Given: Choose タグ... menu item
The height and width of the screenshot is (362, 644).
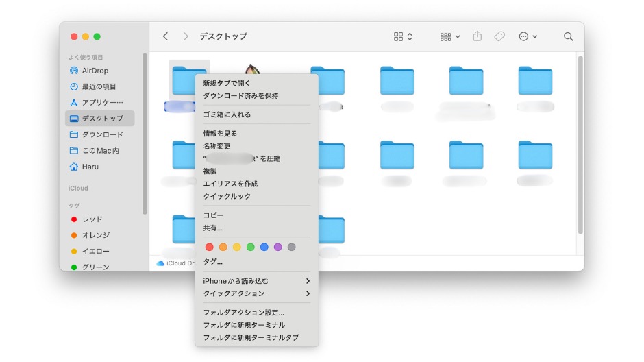Looking at the screenshot, I should click(x=257, y=262).
